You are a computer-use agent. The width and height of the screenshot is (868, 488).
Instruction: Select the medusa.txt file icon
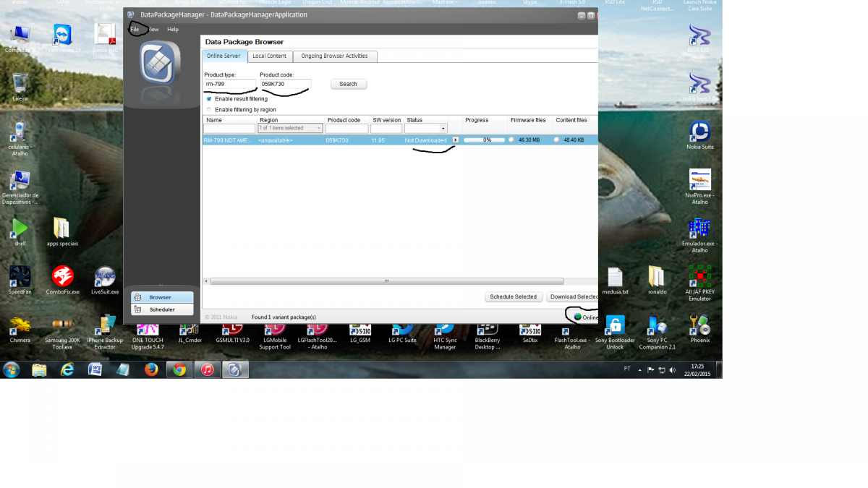coord(615,281)
